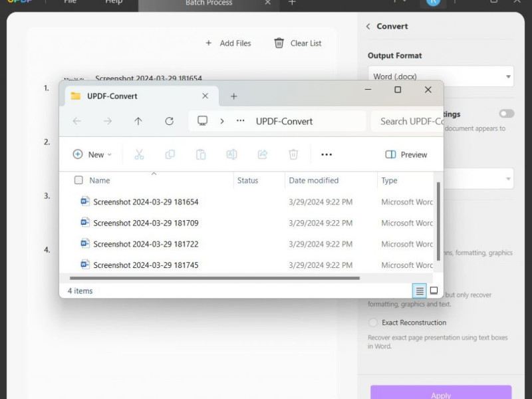Close the UPDF-Convert Explorer tab
This screenshot has width=532, height=399.
click(205, 96)
